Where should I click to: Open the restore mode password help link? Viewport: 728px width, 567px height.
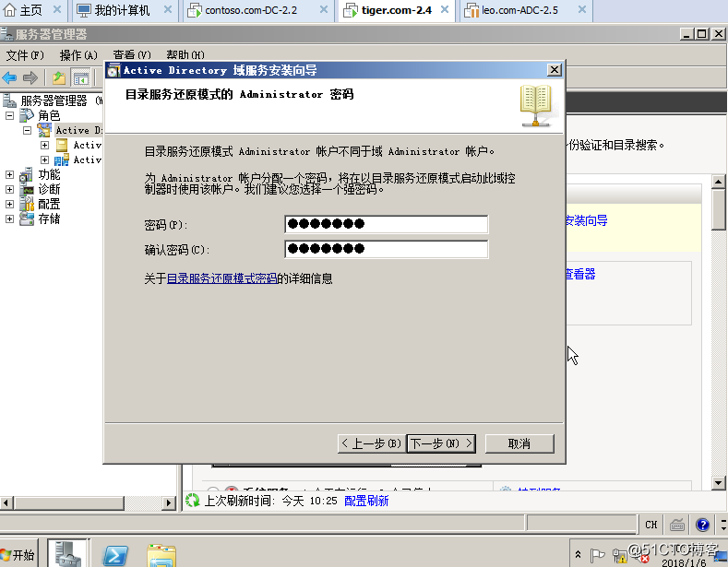(222, 278)
